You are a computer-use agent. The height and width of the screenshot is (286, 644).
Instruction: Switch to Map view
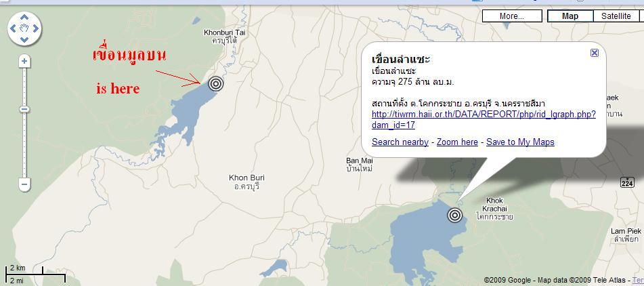click(x=570, y=16)
